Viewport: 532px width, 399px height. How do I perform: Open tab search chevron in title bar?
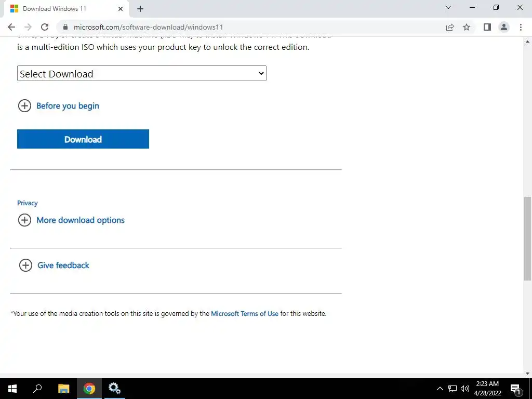pyautogui.click(x=448, y=7)
